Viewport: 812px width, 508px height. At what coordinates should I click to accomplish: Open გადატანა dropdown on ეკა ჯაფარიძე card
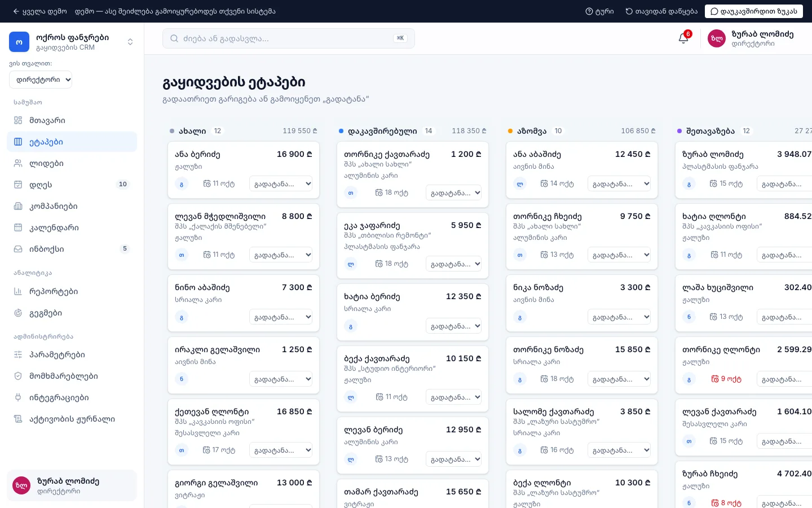pos(453,264)
